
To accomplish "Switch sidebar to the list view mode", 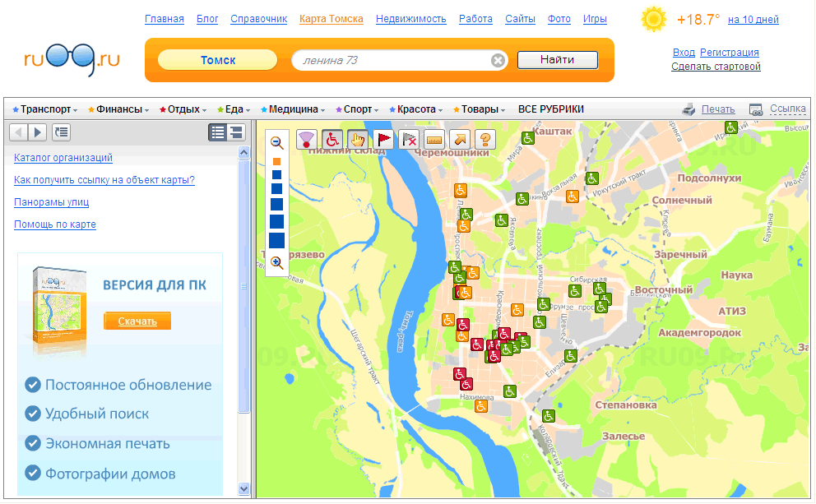I will pos(217,132).
